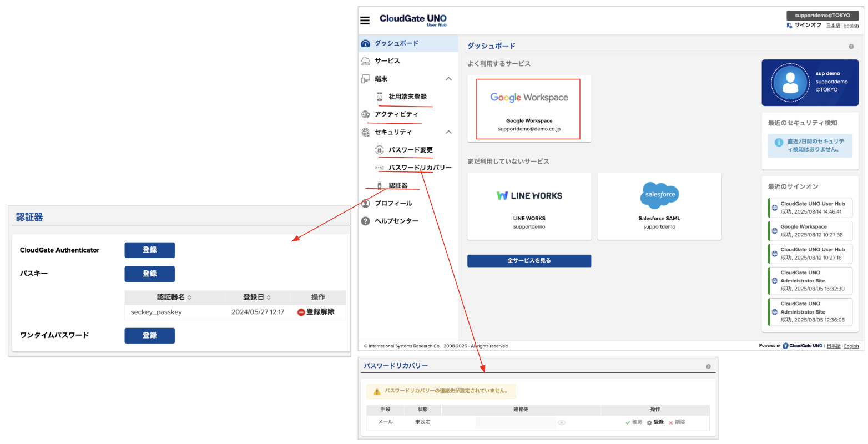Image resolution: width=868 pixels, height=444 pixels.
Task: Click the info icon in security detection notice
Action: coord(779,142)
